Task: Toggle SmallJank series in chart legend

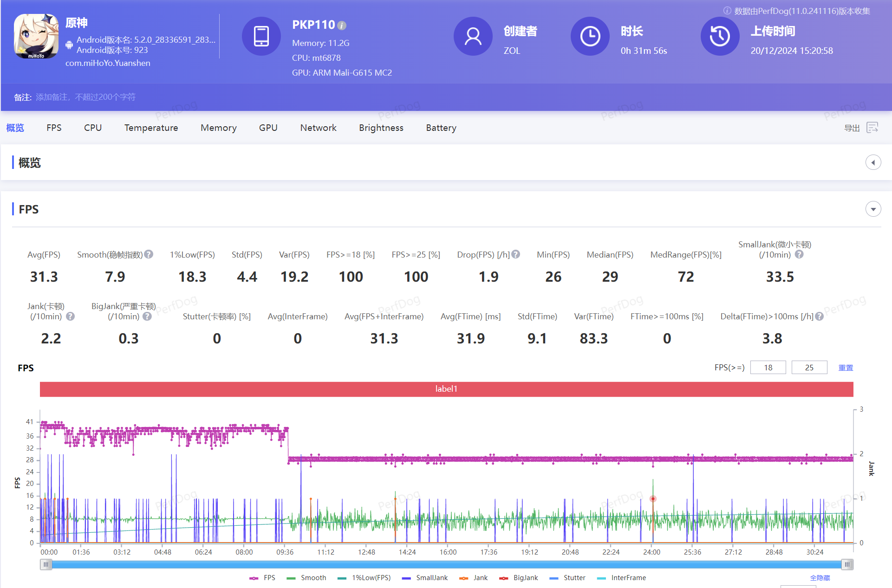Action: pos(425,578)
